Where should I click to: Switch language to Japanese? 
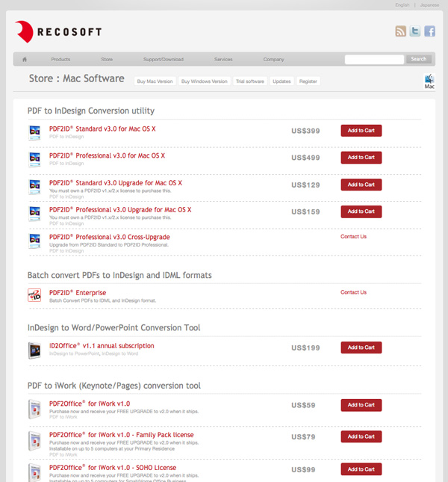(x=429, y=5)
